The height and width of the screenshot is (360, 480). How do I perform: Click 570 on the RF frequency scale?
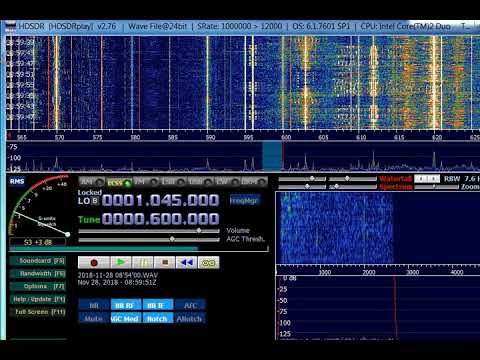pyautogui.click(x=59, y=137)
